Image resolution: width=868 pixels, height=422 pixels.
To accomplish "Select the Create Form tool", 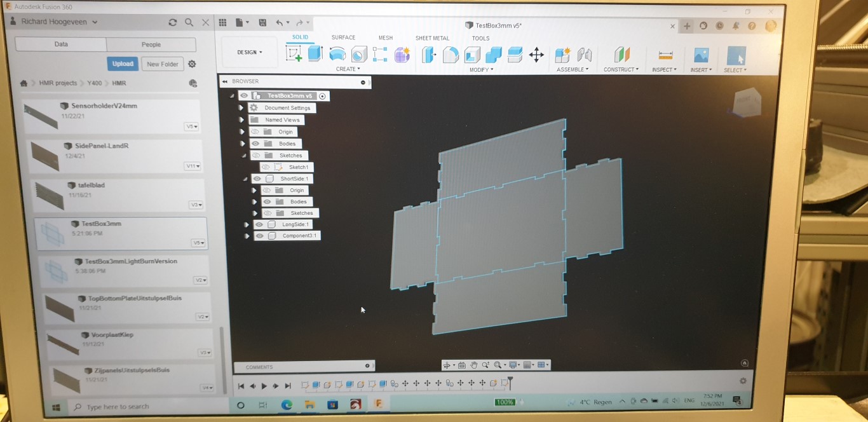I will 402,55.
